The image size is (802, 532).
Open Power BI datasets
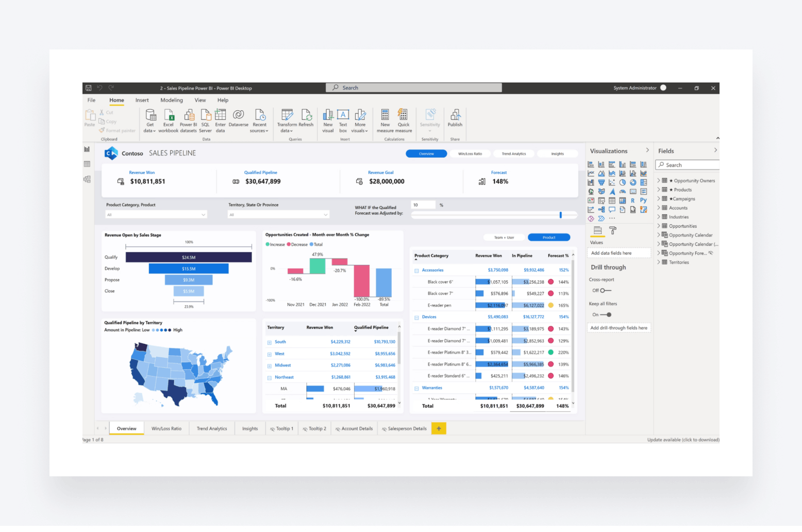point(189,121)
